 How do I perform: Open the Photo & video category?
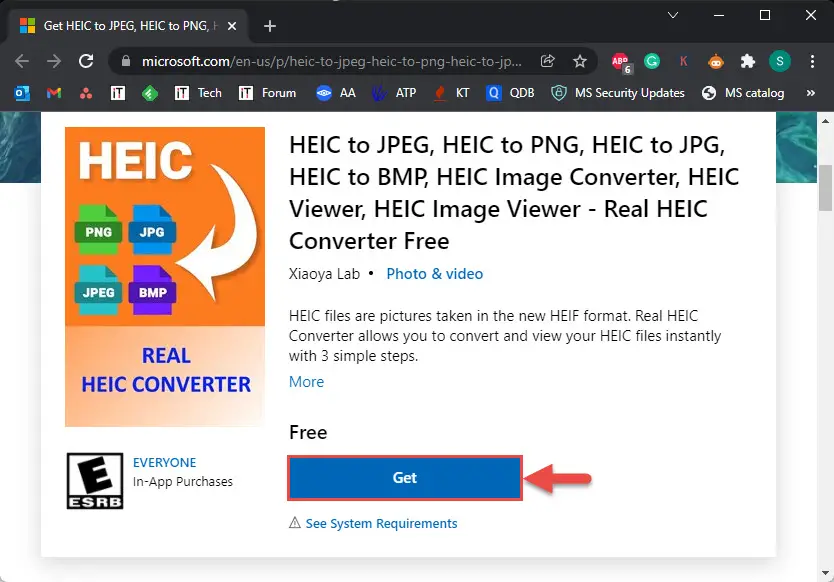(435, 273)
